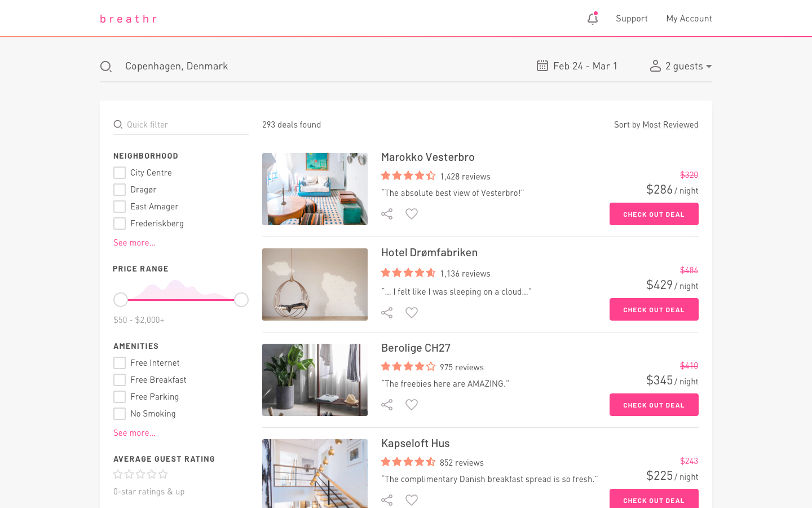Click the share icon for Hotel Drømfabriken

tap(387, 313)
